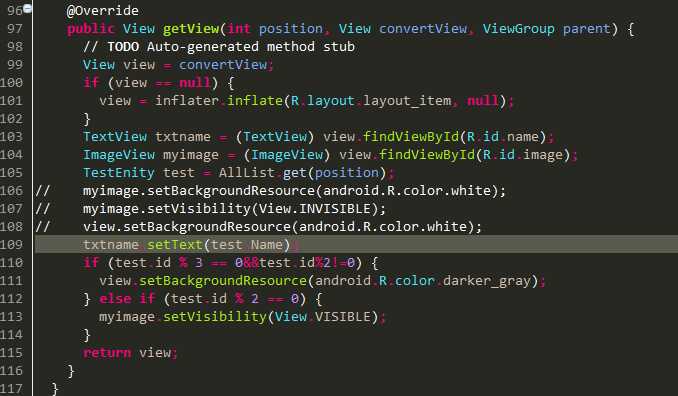
Task: Click the ViewGroup type on line 97
Action: [518, 29]
